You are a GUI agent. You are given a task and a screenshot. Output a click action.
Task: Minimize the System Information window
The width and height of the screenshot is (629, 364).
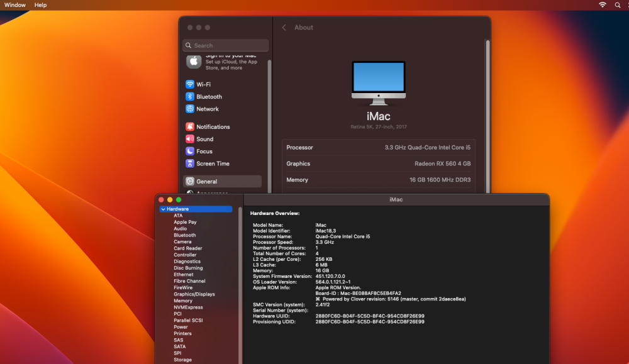(x=170, y=200)
